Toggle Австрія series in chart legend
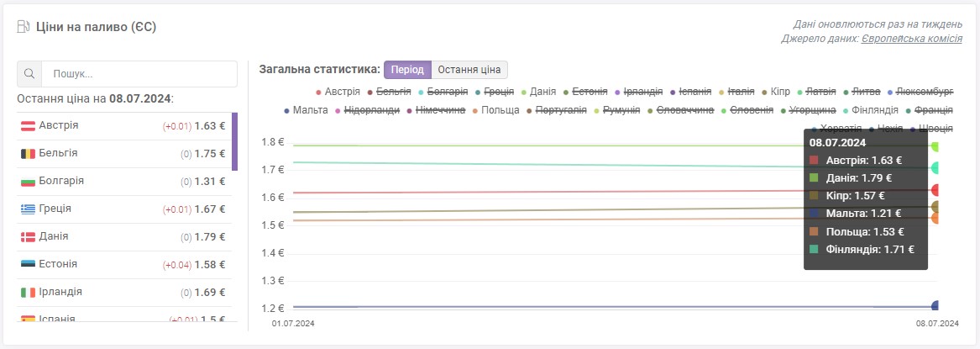The image size is (980, 349). click(x=338, y=92)
